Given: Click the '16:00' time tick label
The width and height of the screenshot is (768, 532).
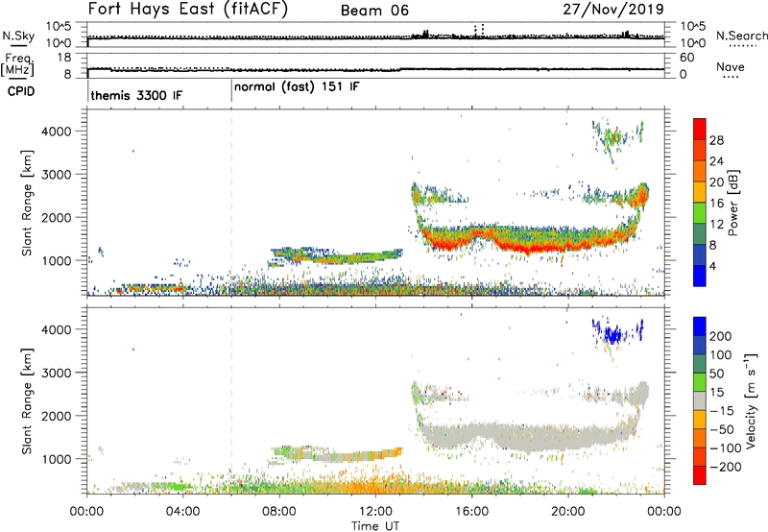Looking at the screenshot, I should pos(471,512).
